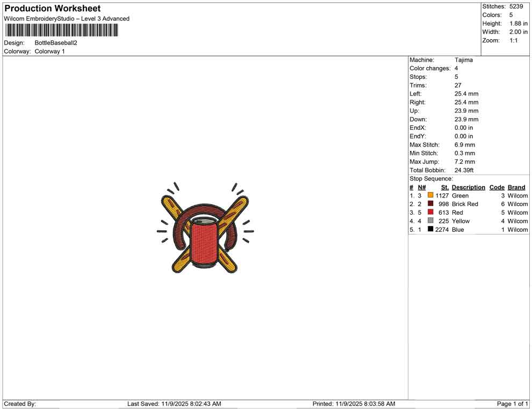Click the barcode under the worksheet title

click(x=61, y=31)
